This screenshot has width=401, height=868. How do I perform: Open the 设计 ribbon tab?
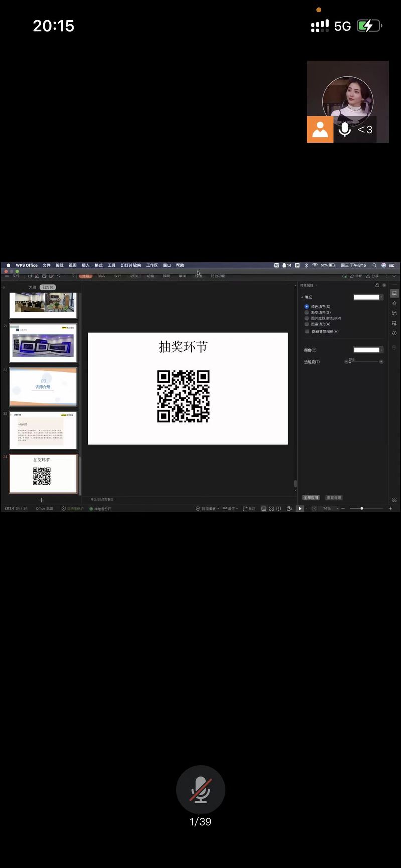point(118,276)
